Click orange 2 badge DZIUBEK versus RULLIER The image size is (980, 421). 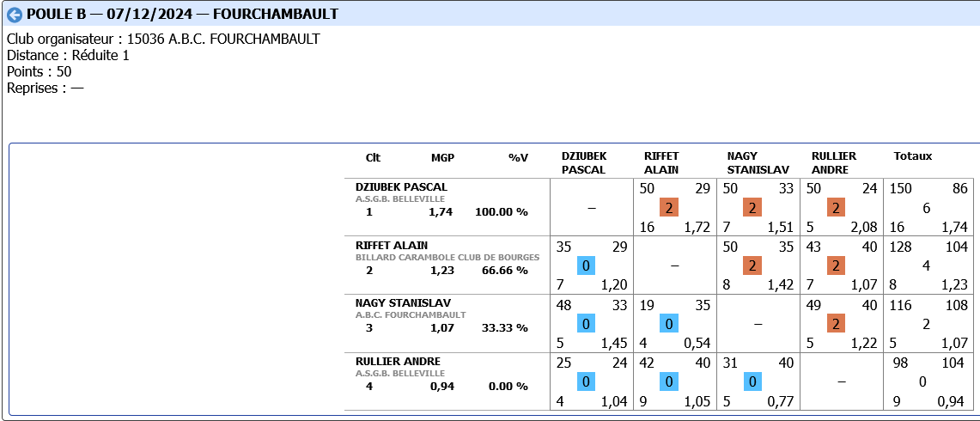tap(836, 208)
